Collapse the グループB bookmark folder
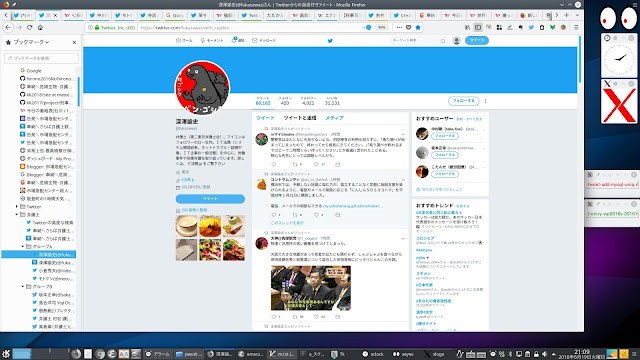The width and height of the screenshot is (640, 360). 23,287
